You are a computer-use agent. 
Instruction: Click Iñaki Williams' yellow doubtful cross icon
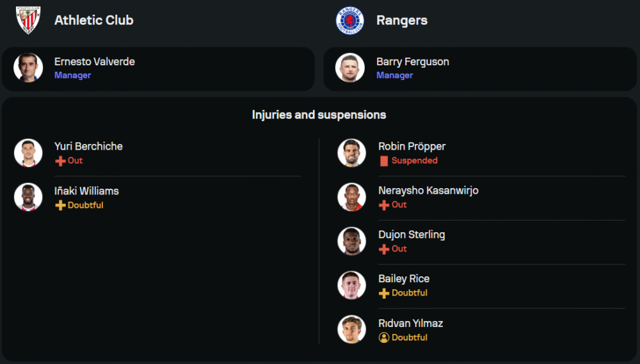point(61,205)
